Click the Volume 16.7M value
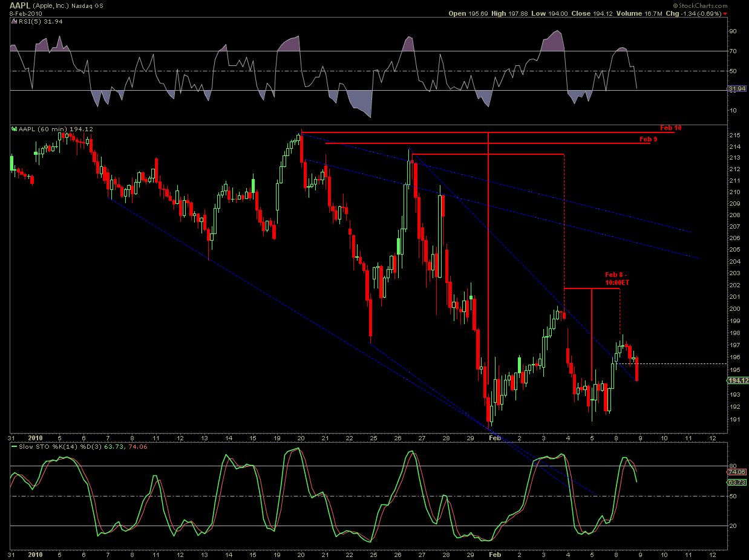This screenshot has height=560, width=749. 641,13
